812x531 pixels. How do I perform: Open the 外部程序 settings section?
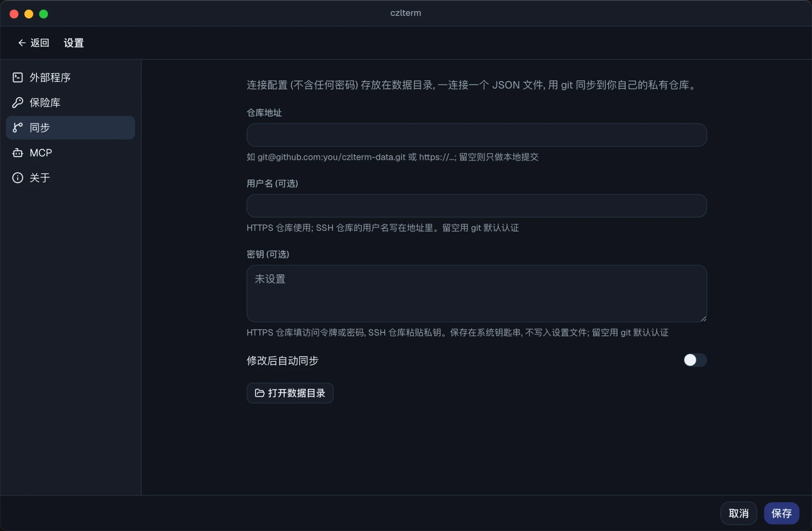[70, 77]
